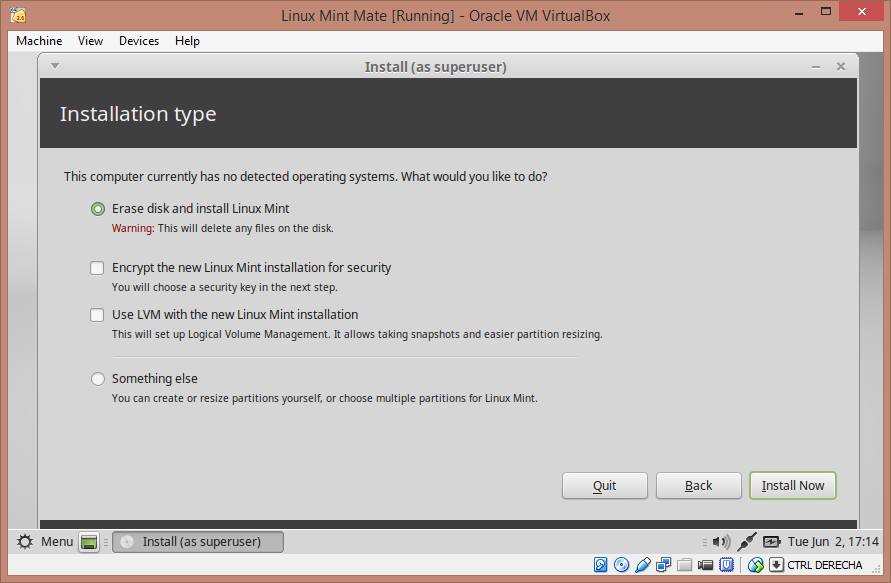
Task: Click the USB devices indicator icon
Action: (x=643, y=565)
